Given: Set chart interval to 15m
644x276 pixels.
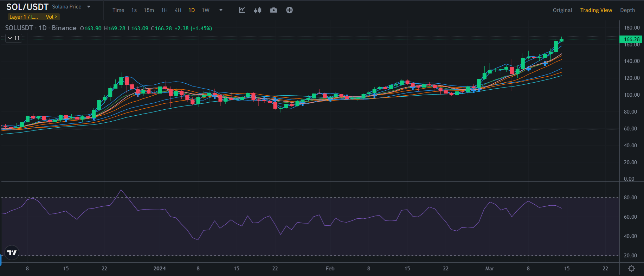Looking at the screenshot, I should (x=149, y=10).
